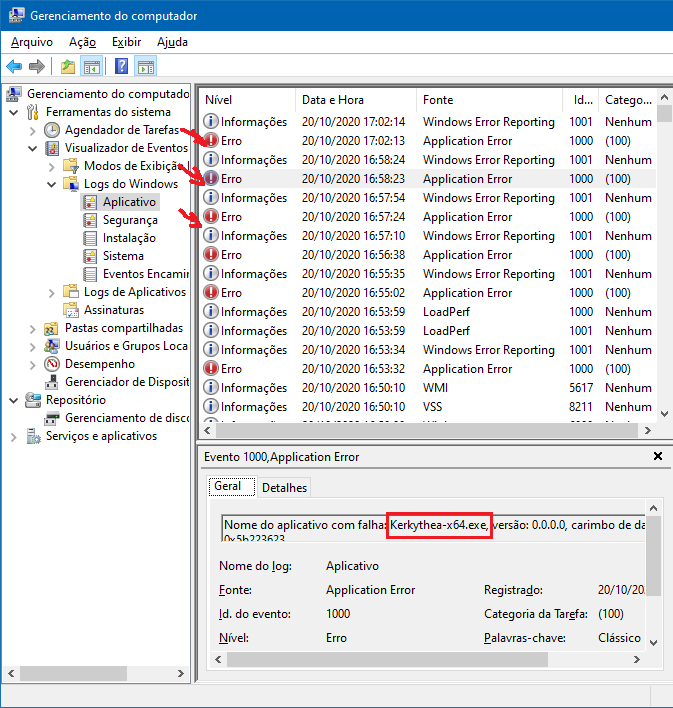The height and width of the screenshot is (708, 673).
Task: Sort by the Data e Hora column header
Action: click(356, 100)
